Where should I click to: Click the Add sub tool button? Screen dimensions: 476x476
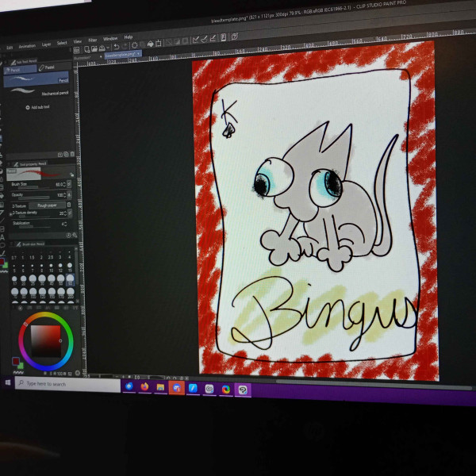point(37,106)
